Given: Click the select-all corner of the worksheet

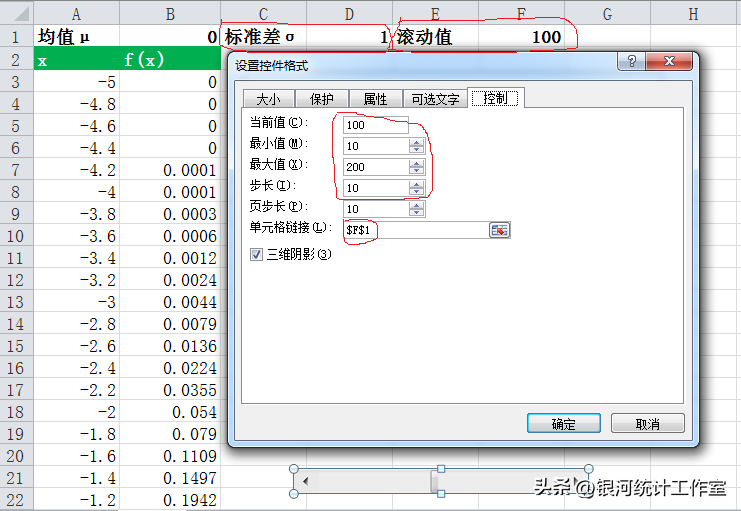Looking at the screenshot, I should click(x=17, y=13).
